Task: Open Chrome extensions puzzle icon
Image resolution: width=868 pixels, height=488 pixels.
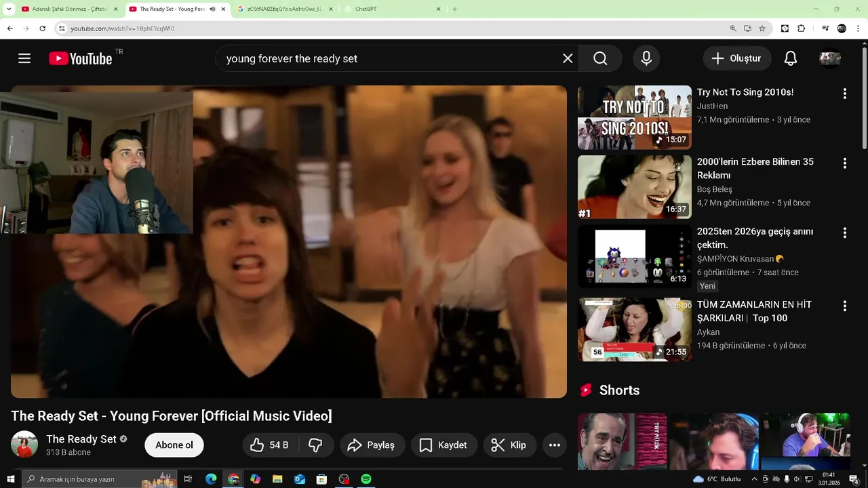Action: [x=801, y=28]
